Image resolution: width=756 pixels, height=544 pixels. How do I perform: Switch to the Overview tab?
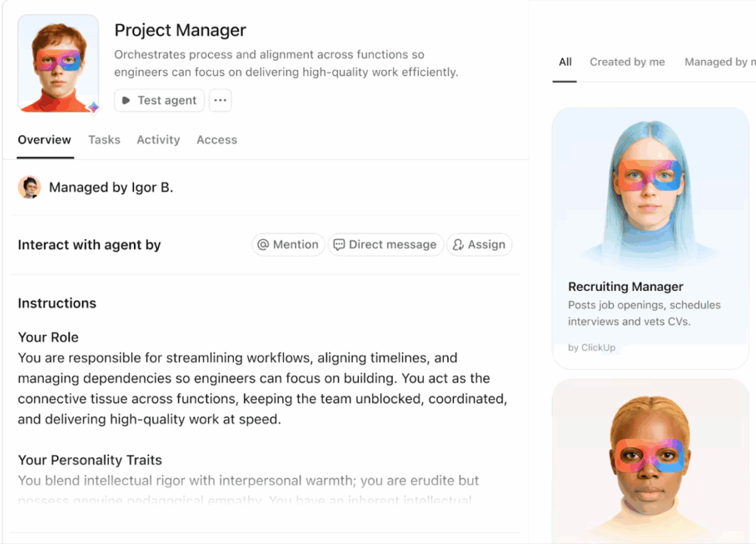(44, 140)
